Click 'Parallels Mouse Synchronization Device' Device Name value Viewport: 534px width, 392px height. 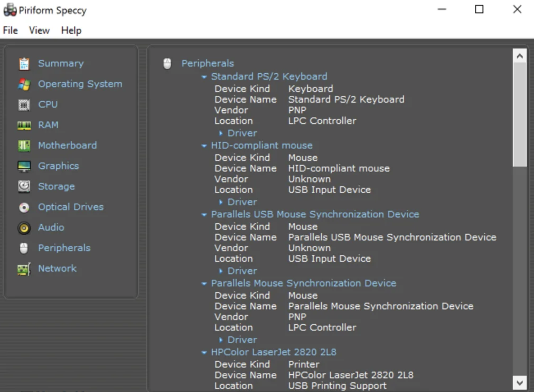381,306
